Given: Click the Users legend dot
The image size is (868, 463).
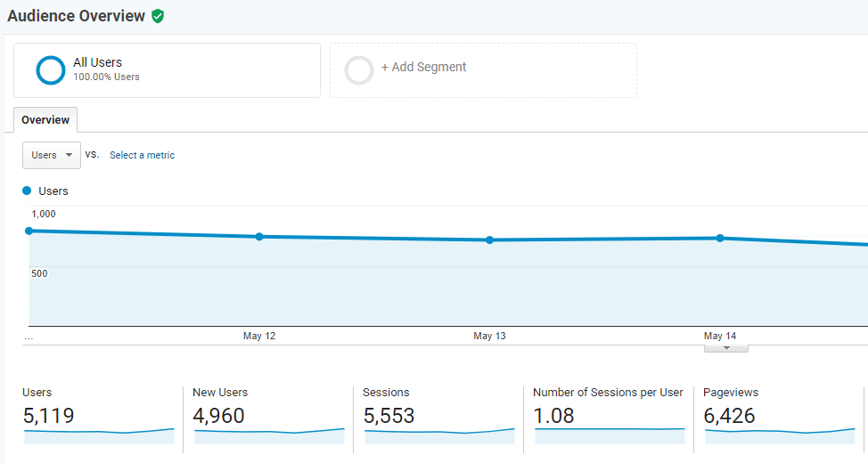Looking at the screenshot, I should tap(27, 191).
